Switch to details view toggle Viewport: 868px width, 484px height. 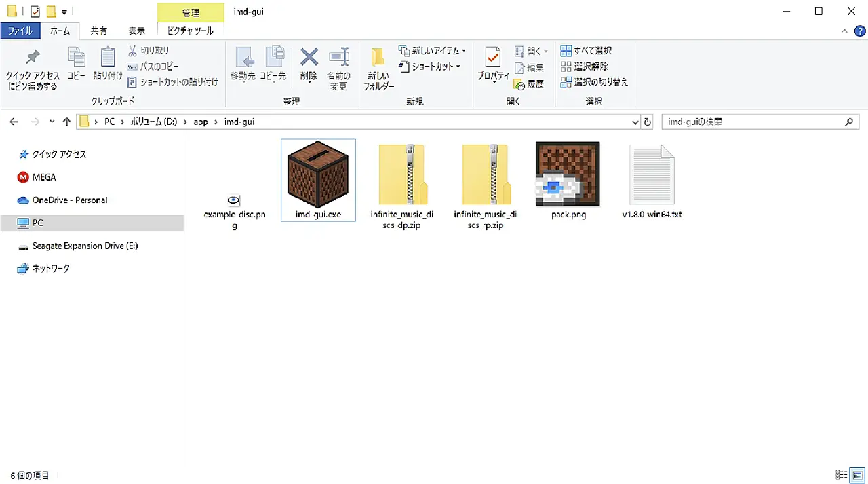pyautogui.click(x=842, y=475)
